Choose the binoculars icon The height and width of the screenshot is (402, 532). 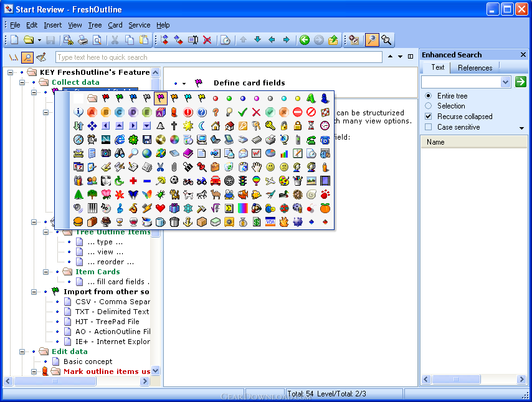pyautogui.click(x=120, y=153)
